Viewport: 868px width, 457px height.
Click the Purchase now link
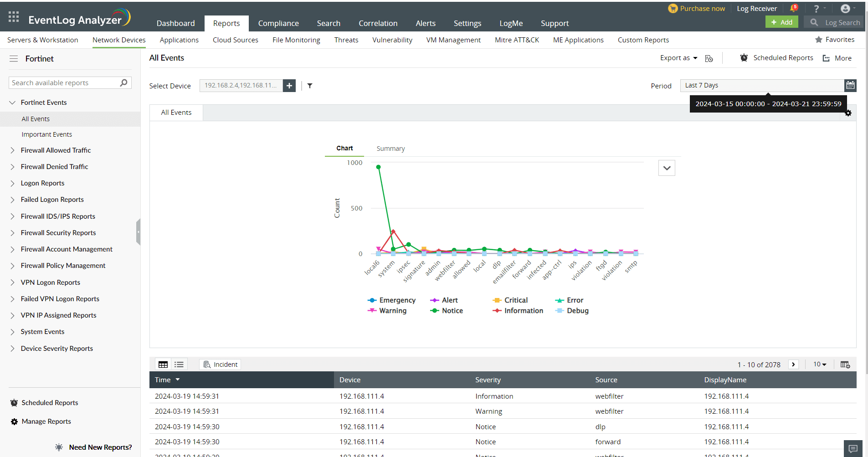[x=697, y=8]
